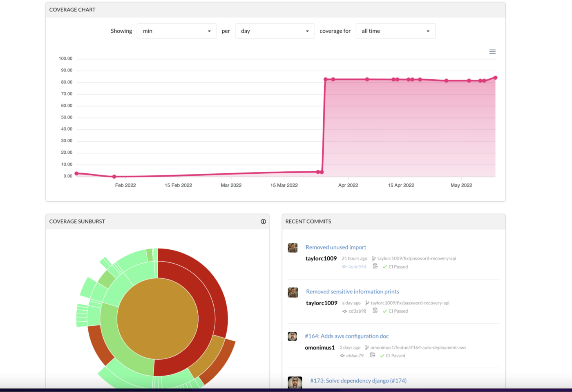Click commit hash eb6ac79

355,356
